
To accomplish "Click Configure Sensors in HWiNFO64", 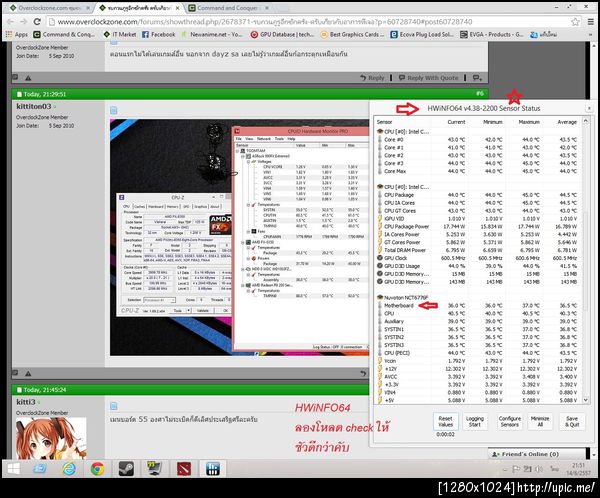I will pyautogui.click(x=509, y=421).
